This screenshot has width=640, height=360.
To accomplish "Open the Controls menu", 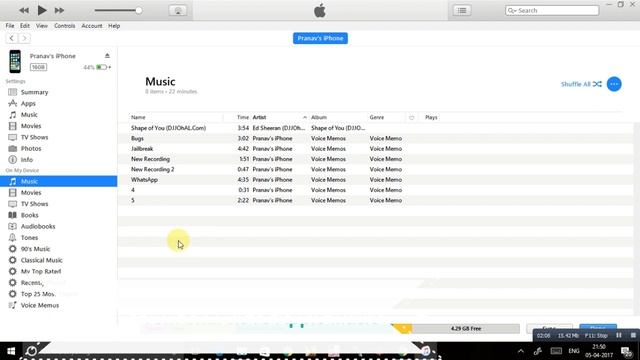I will coord(64,26).
